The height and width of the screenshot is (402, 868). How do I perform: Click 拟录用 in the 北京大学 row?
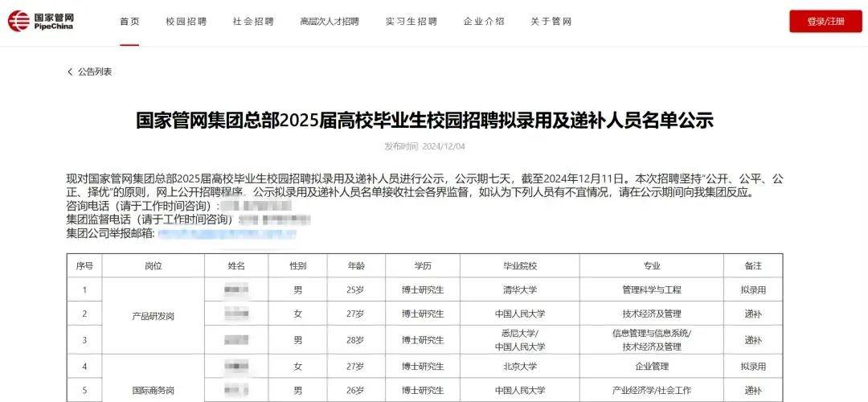tap(753, 367)
